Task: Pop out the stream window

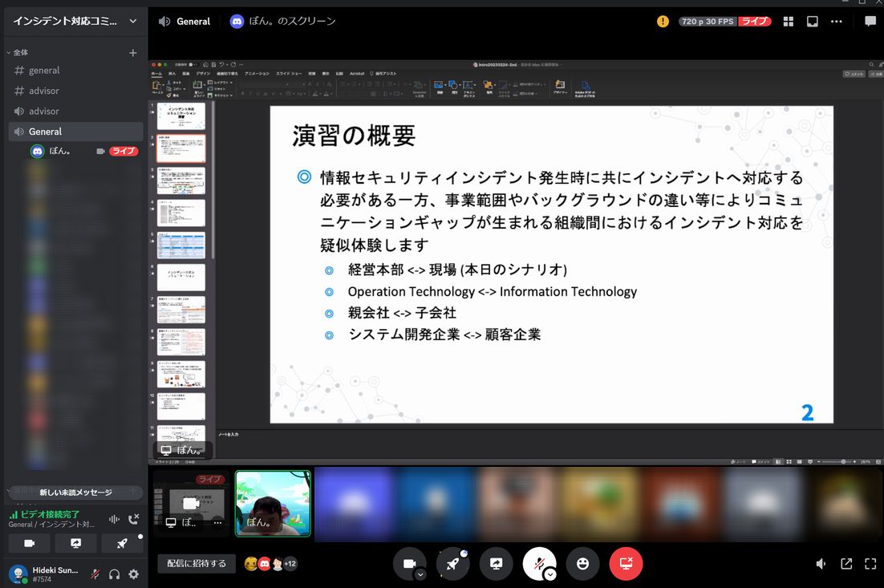Action: pos(812,21)
